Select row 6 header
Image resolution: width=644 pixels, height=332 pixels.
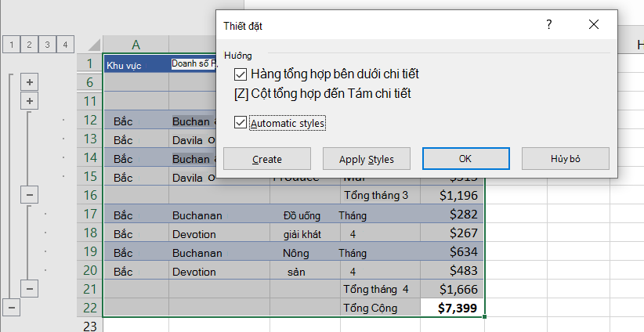pyautogui.click(x=90, y=82)
